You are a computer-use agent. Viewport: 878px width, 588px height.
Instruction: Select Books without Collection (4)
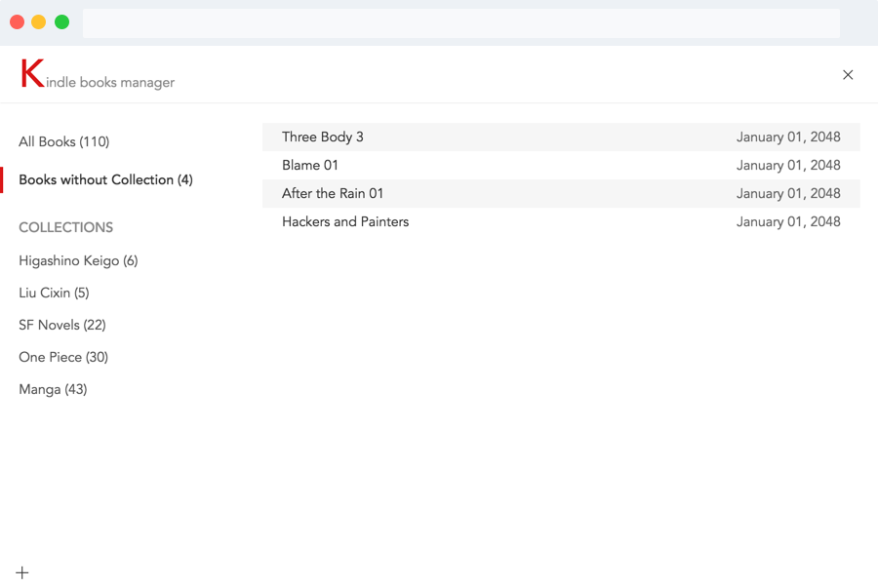(105, 179)
